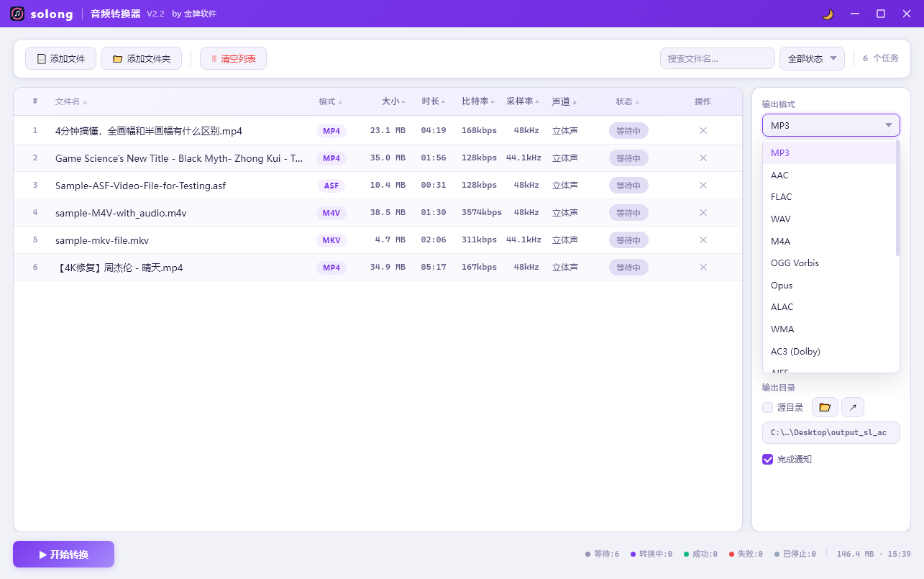Collapse the MP3 output format dropdown
Image resolution: width=924 pixels, height=579 pixels.
pos(831,125)
